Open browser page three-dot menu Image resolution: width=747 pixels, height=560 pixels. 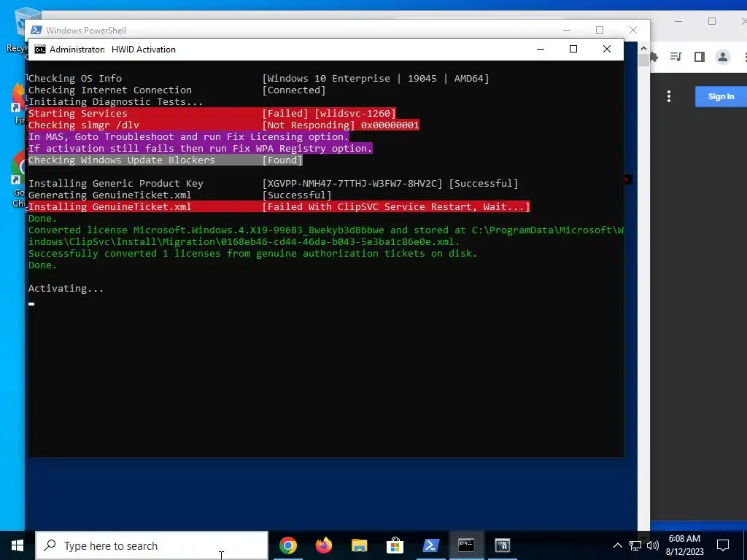click(x=669, y=97)
